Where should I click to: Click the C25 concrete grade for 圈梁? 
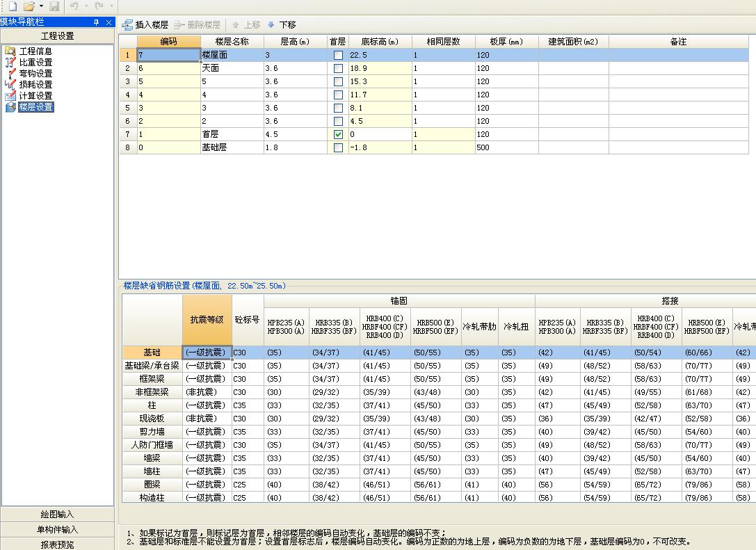[x=248, y=485]
